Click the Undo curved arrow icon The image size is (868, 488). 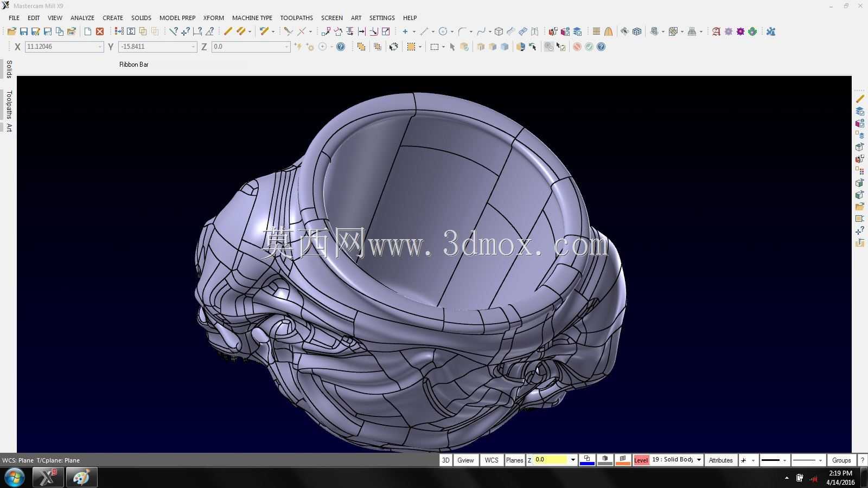pos(264,31)
